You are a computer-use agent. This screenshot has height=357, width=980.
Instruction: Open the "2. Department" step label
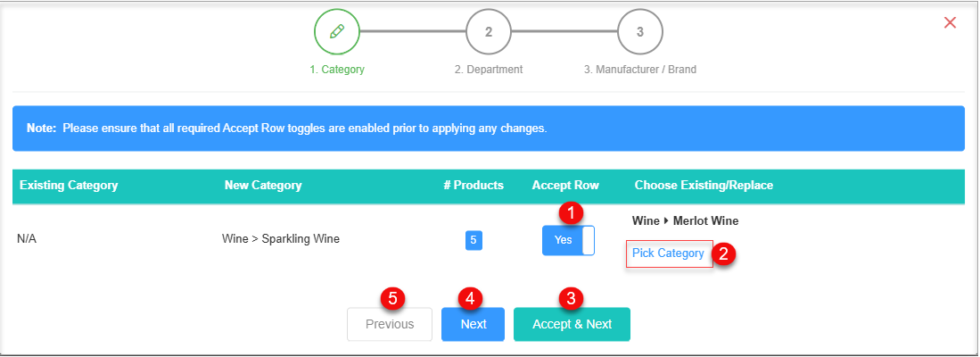pos(489,70)
